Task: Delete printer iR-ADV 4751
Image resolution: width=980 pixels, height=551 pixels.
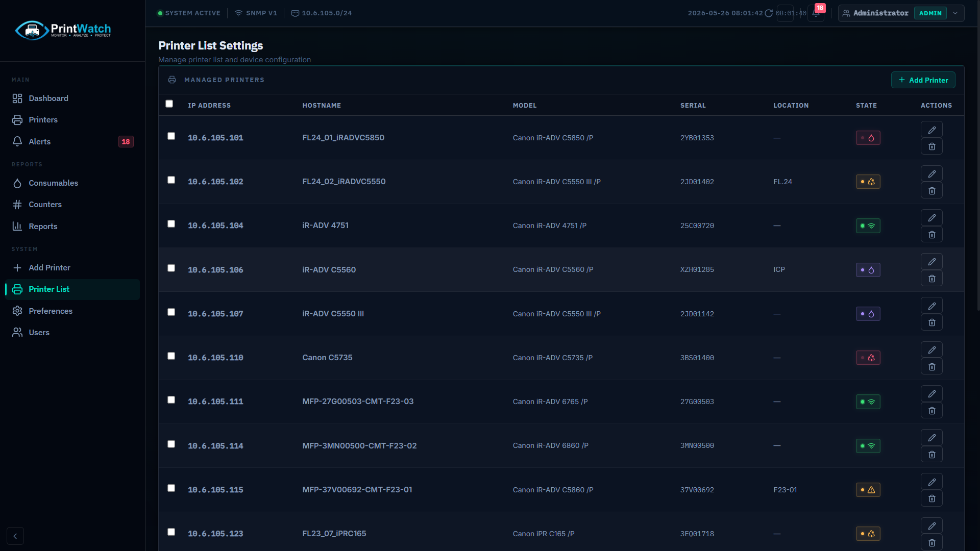Action: [x=932, y=234]
